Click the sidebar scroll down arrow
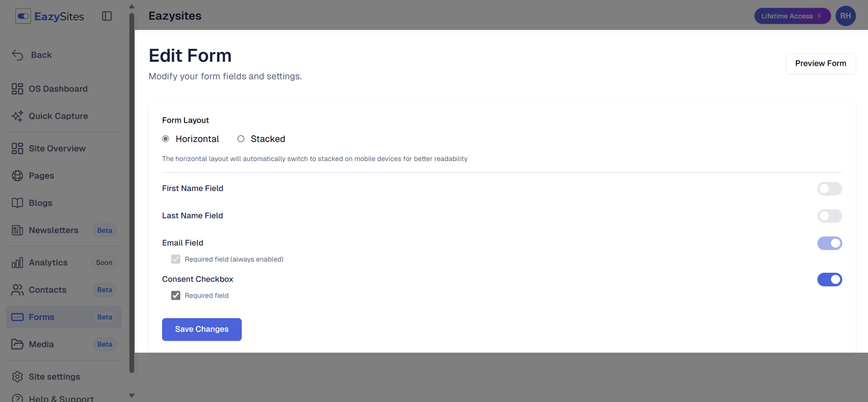Image resolution: width=868 pixels, height=402 pixels. (132, 395)
